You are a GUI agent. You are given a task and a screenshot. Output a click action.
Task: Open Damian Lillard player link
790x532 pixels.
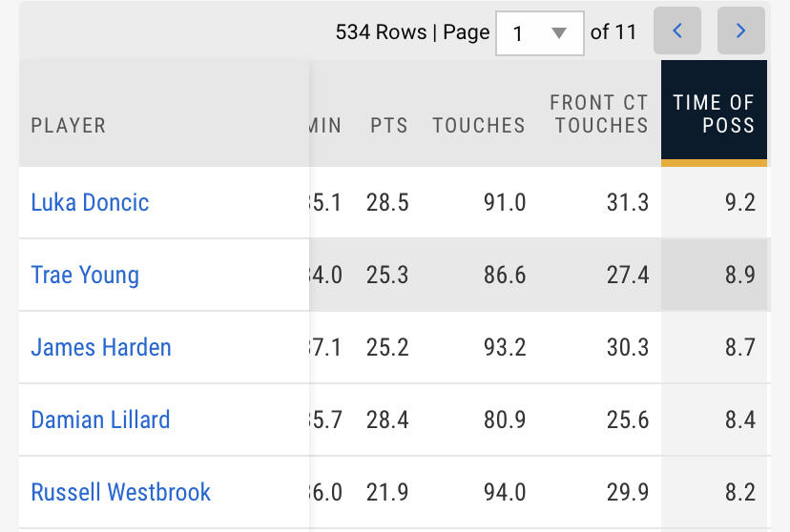click(x=101, y=419)
